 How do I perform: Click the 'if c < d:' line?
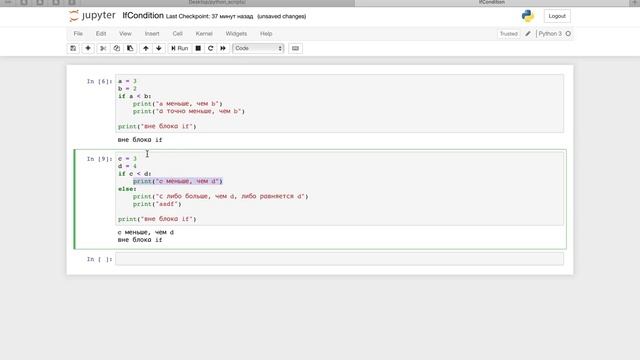135,174
